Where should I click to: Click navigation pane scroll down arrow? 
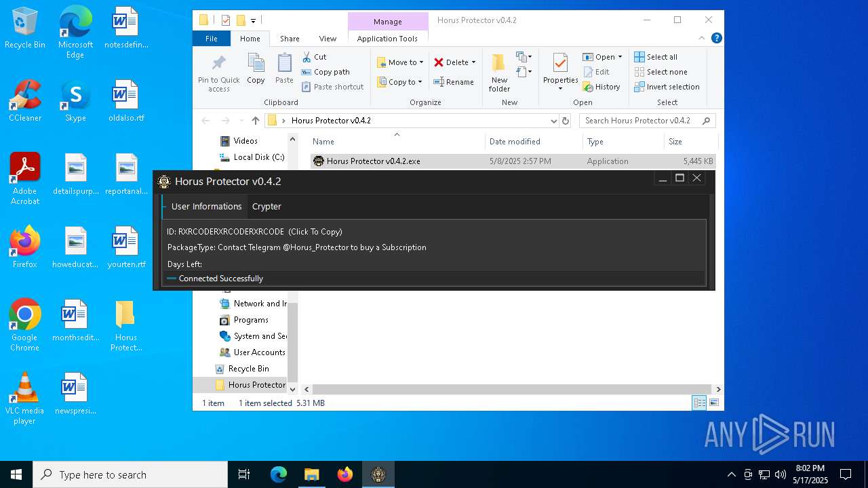click(293, 389)
